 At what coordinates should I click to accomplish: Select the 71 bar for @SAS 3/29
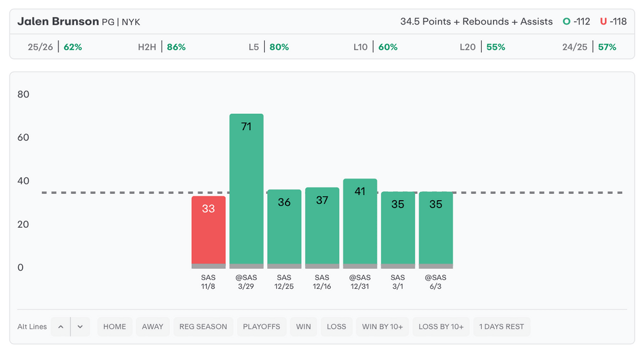247,191
